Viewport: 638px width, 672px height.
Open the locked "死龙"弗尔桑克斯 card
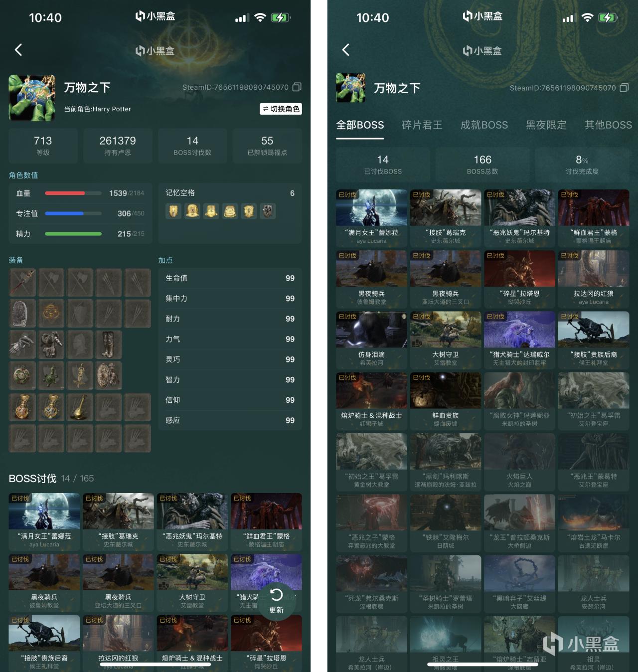click(x=371, y=584)
